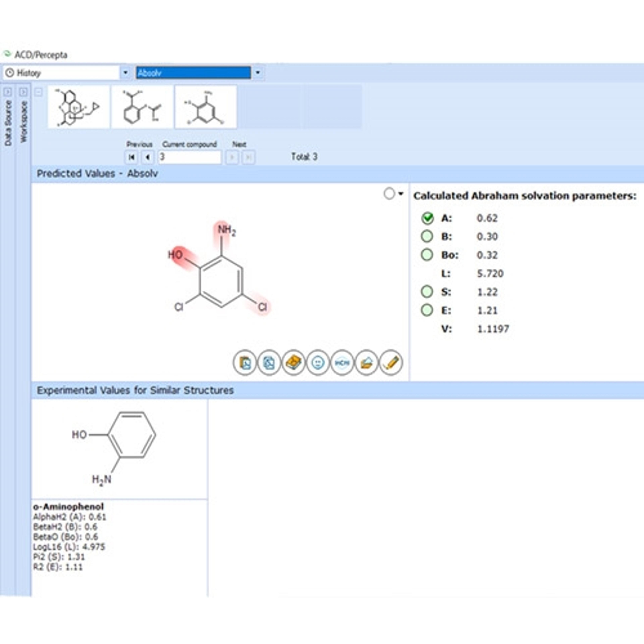Select the first compound thumbnail
The height and width of the screenshot is (644, 644).
[78, 107]
